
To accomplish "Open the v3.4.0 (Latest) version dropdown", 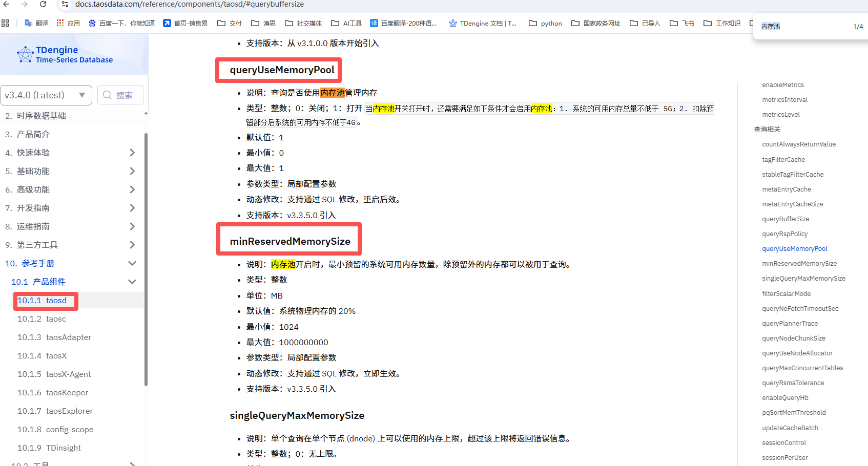I will point(46,95).
